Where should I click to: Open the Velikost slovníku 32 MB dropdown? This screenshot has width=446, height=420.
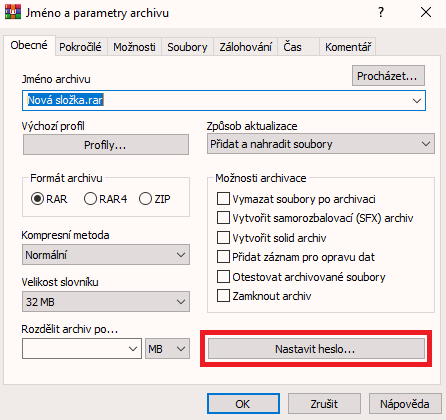tap(106, 302)
